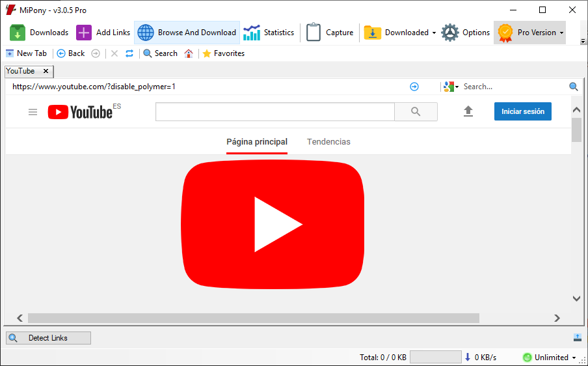Viewport: 588px width, 366px height.
Task: Click the horizontal scrollbar right arrow
Action: 557,318
